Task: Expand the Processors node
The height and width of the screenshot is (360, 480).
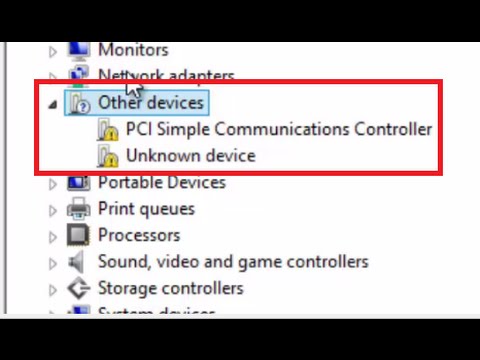Action: pyautogui.click(x=53, y=237)
